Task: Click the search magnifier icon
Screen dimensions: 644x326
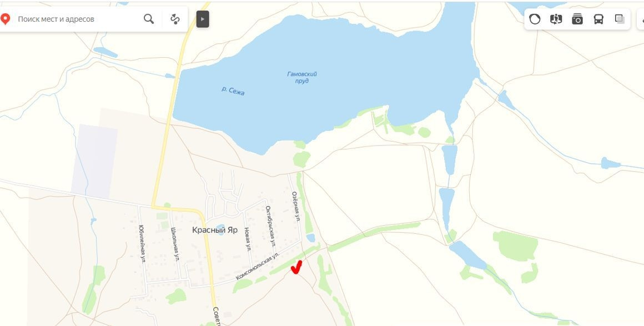Action: tap(149, 19)
